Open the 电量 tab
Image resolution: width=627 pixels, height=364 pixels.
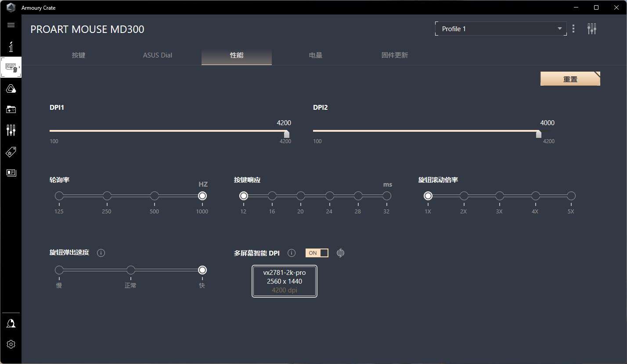click(316, 55)
